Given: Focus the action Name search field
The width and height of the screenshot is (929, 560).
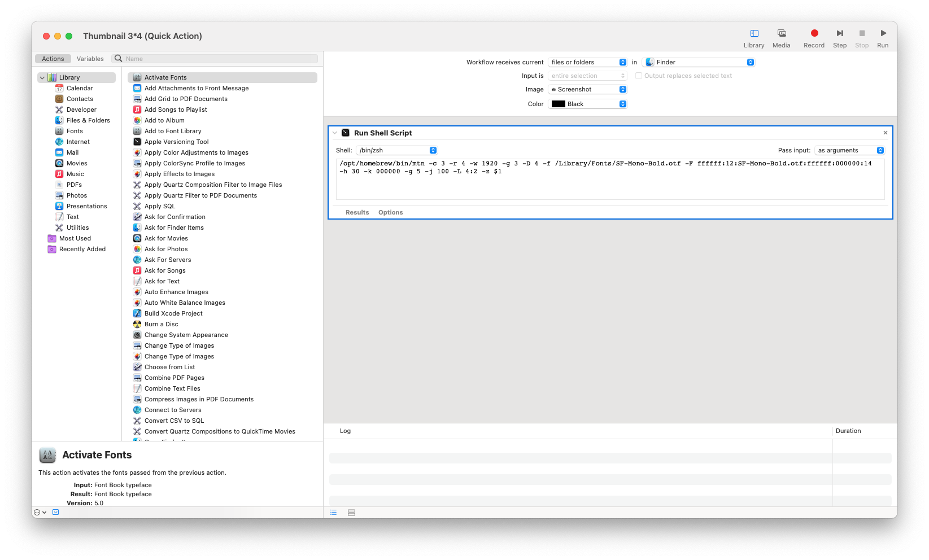Looking at the screenshot, I should click(x=215, y=59).
